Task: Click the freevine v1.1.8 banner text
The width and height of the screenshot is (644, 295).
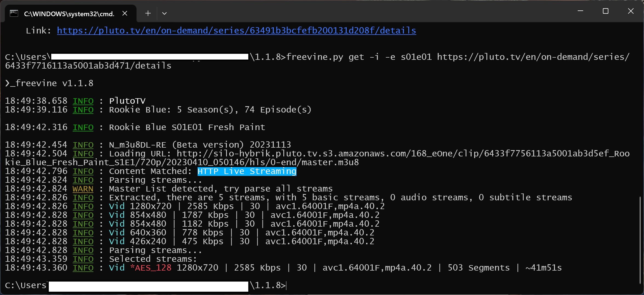Action: click(x=49, y=83)
